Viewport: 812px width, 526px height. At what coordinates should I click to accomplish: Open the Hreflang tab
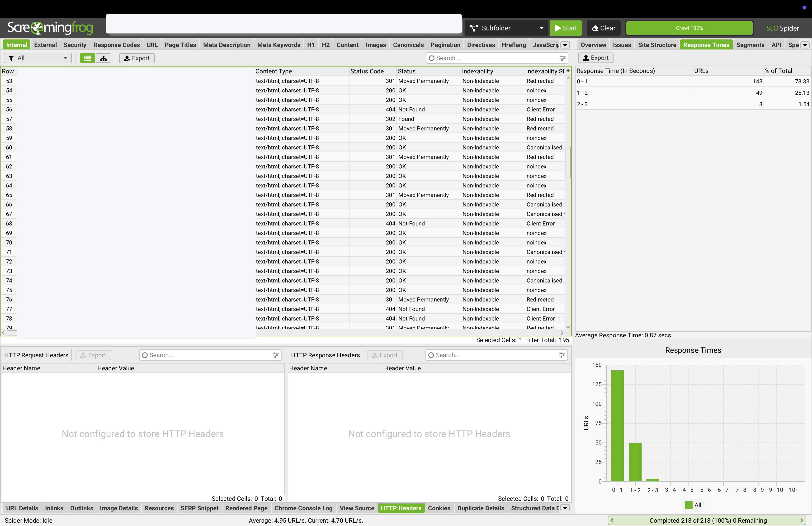[514, 45]
